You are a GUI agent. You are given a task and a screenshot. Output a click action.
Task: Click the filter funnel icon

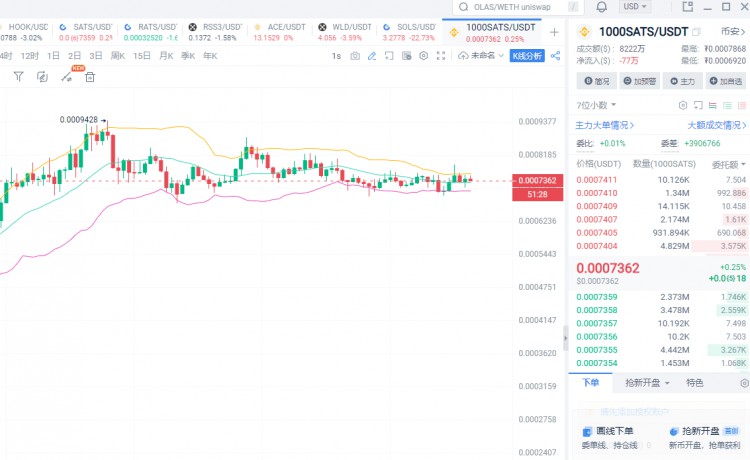pyautogui.click(x=18, y=77)
